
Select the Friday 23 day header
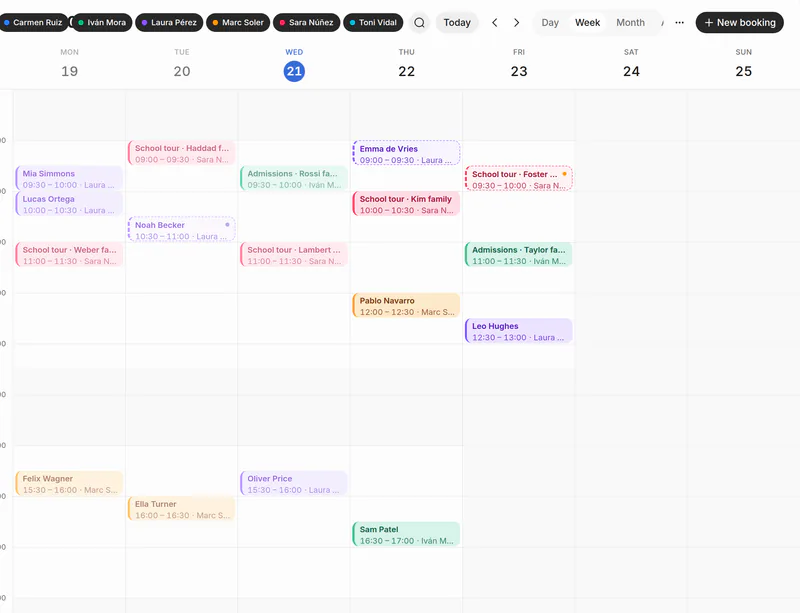pyautogui.click(x=519, y=65)
